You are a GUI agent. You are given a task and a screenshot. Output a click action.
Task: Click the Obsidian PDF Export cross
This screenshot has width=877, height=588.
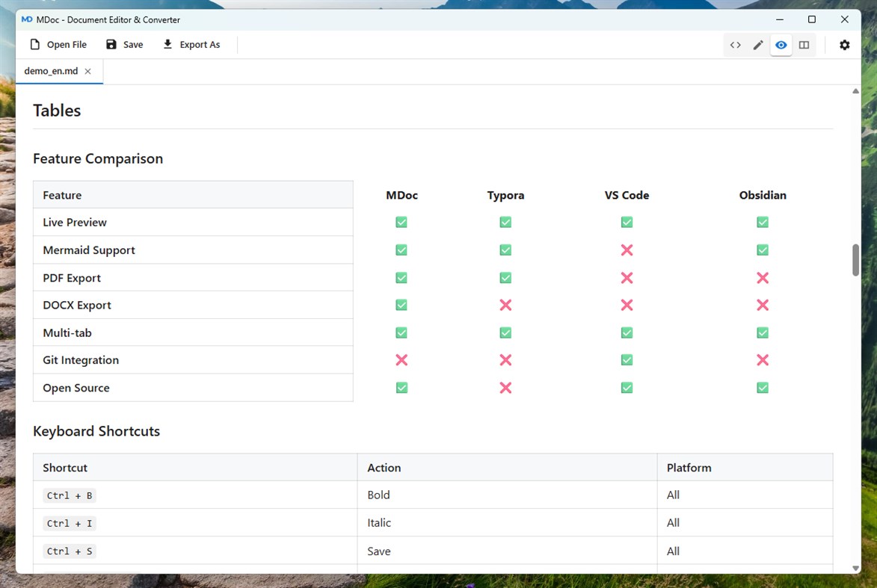pyautogui.click(x=763, y=278)
